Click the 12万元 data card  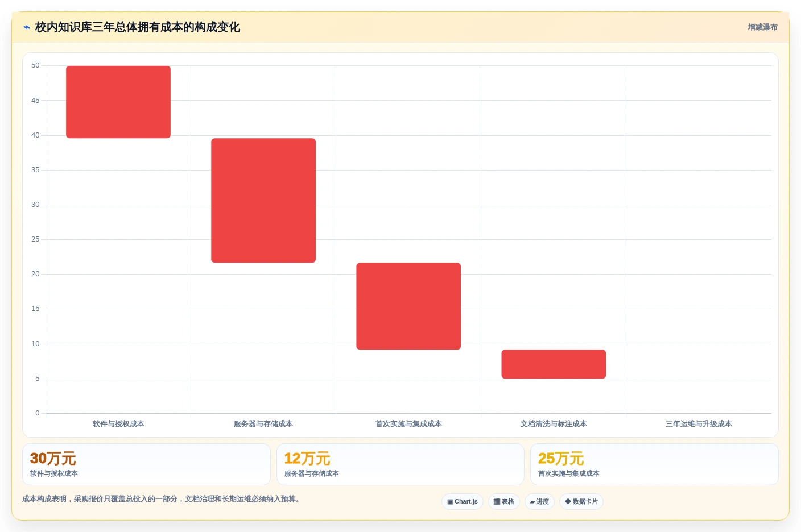click(x=400, y=464)
